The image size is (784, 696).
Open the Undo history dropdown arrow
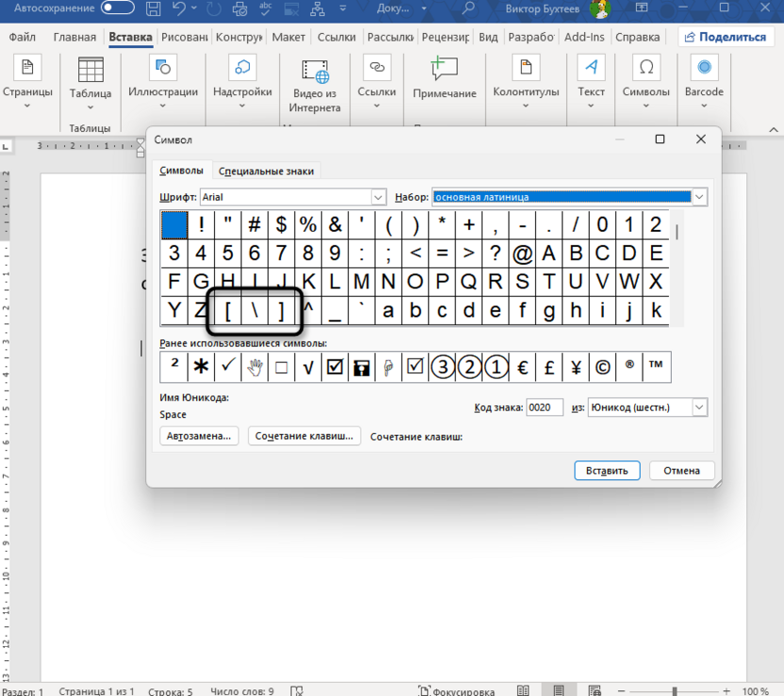coord(194,8)
